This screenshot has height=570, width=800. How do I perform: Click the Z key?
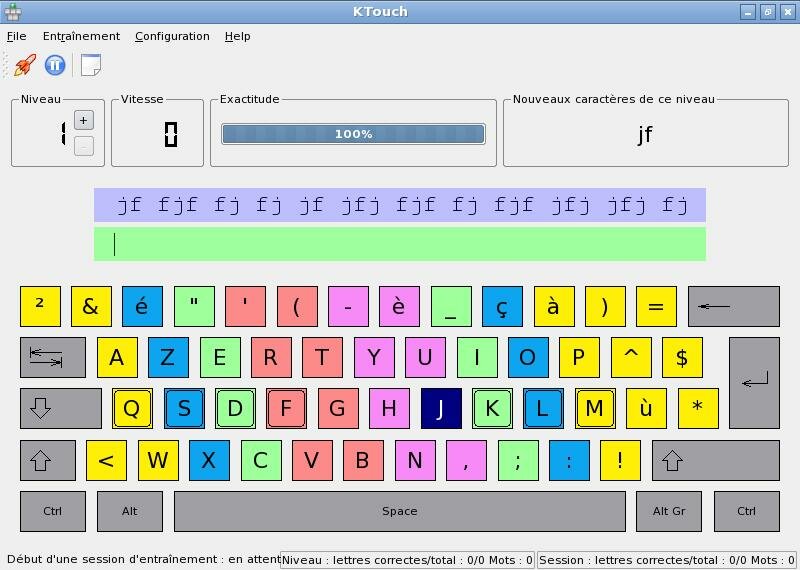(x=168, y=357)
